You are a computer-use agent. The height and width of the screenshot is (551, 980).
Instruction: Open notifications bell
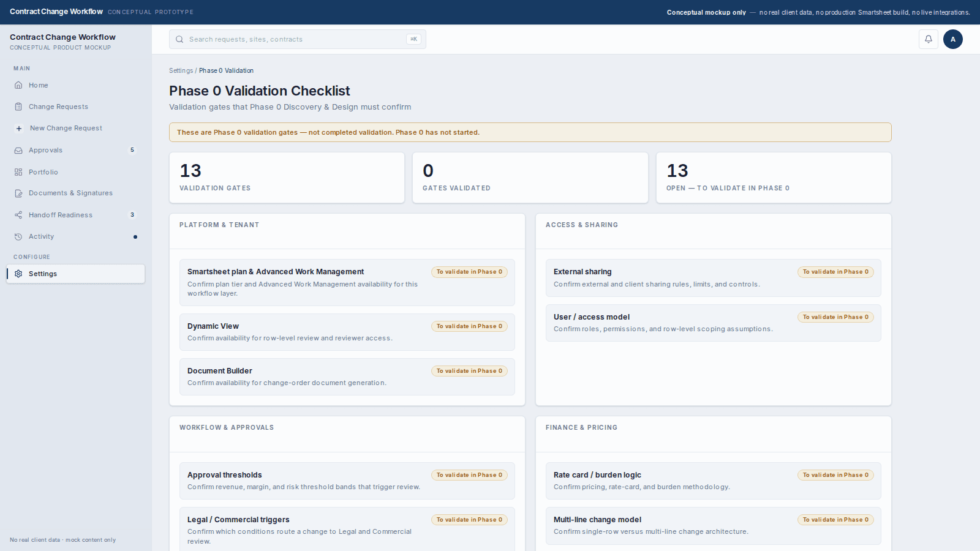(x=929, y=39)
